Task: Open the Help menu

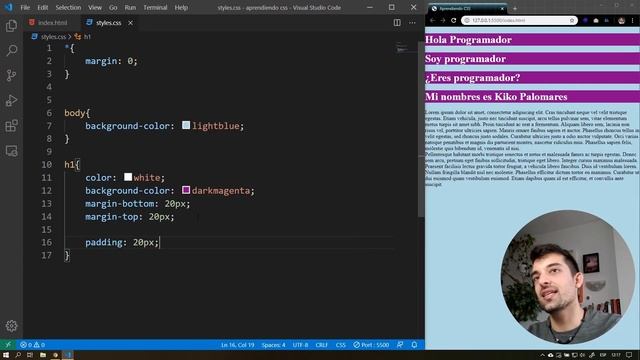Action: pos(181,7)
